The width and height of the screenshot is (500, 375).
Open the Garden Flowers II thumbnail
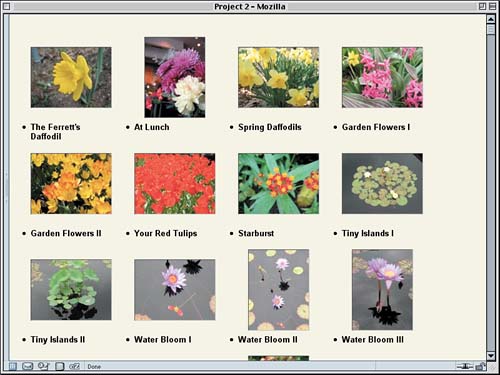(71, 184)
